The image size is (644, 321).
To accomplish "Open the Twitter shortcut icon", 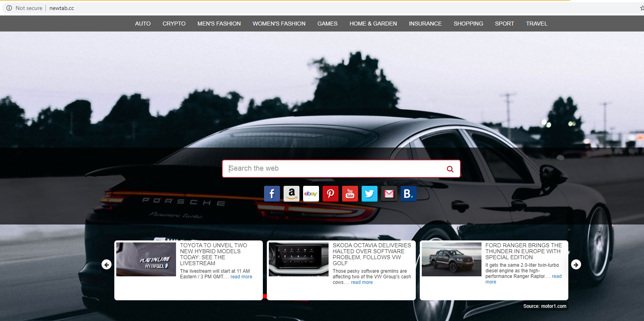I will coord(369,194).
